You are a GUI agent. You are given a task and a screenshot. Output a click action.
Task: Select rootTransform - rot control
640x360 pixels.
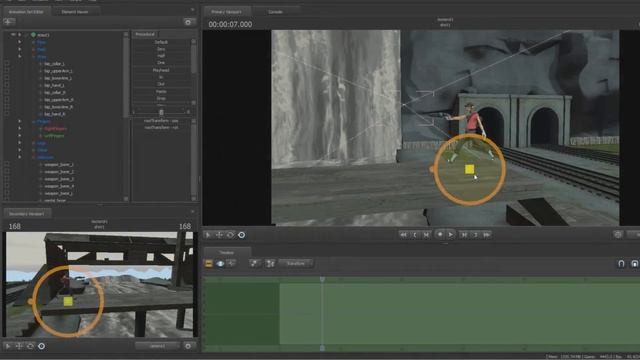161,127
